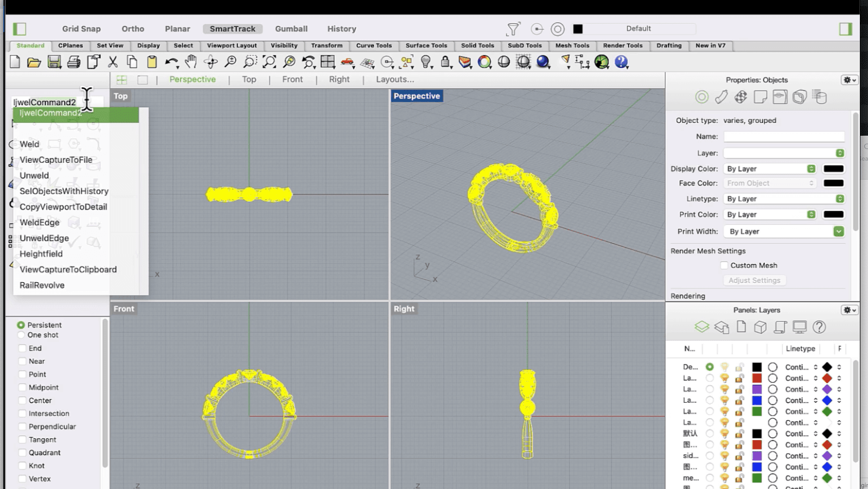Choose ViewCaptureToFile from the autocomplete list
The image size is (868, 489).
(56, 160)
